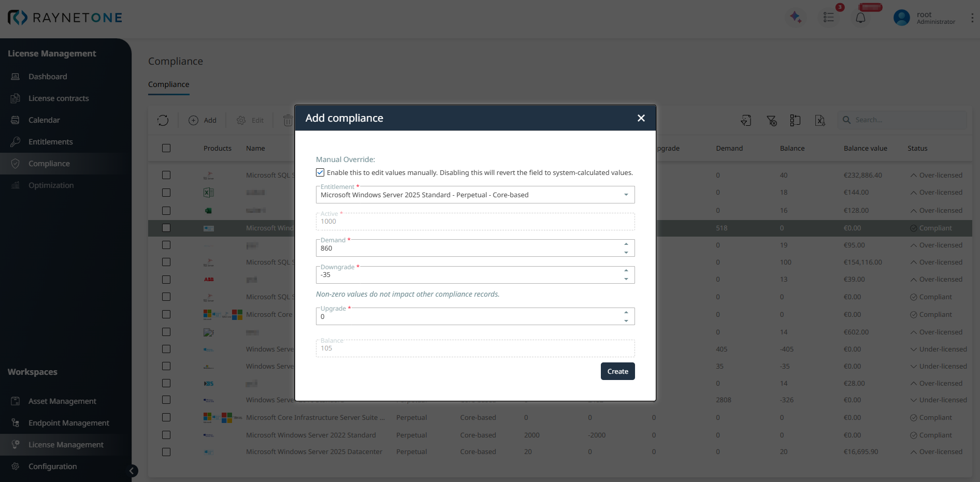Increase the Upgrade value with up arrow
The height and width of the screenshot is (482, 980).
click(x=626, y=312)
